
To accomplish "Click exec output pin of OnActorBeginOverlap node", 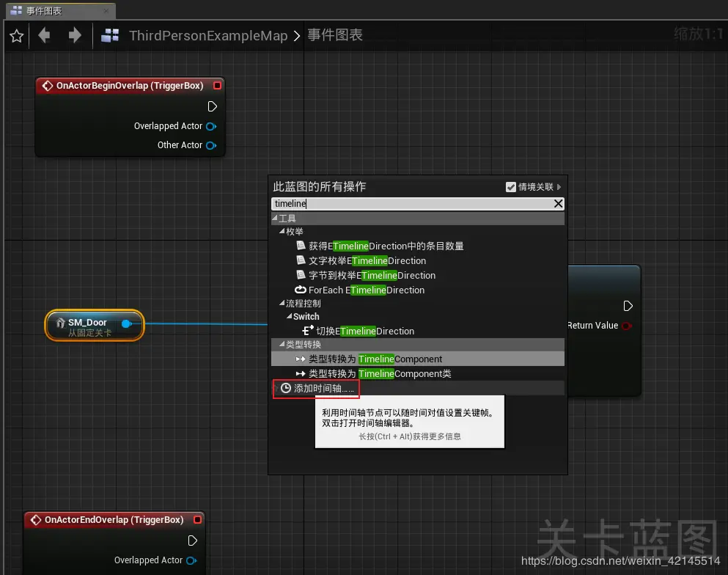I will [212, 106].
